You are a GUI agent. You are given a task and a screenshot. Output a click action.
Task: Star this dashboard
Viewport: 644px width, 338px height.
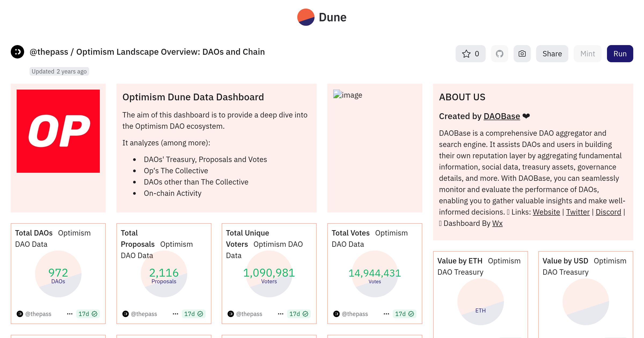pyautogui.click(x=470, y=54)
